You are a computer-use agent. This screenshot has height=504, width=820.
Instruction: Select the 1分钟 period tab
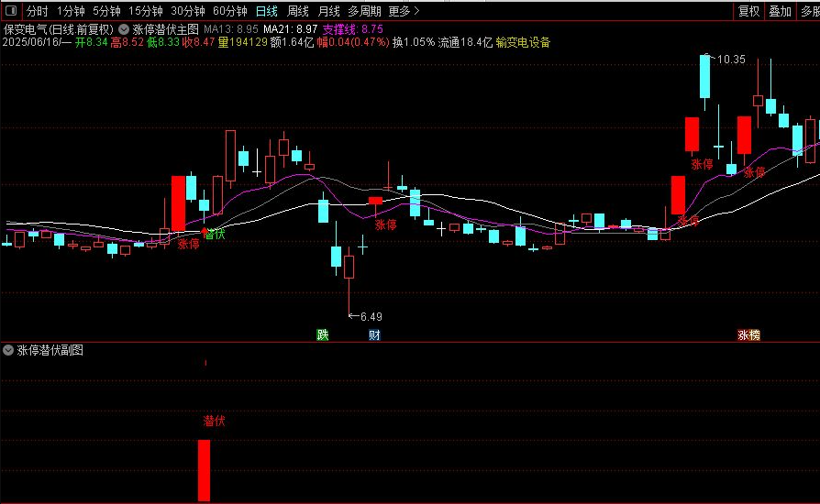(71, 11)
